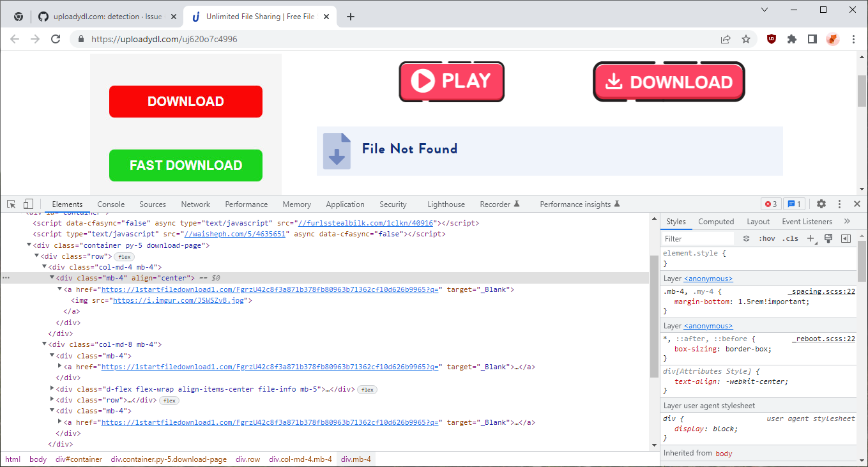Toggle the device toolbar emulation icon
Image resolution: width=868 pixels, height=467 pixels.
[28, 203]
